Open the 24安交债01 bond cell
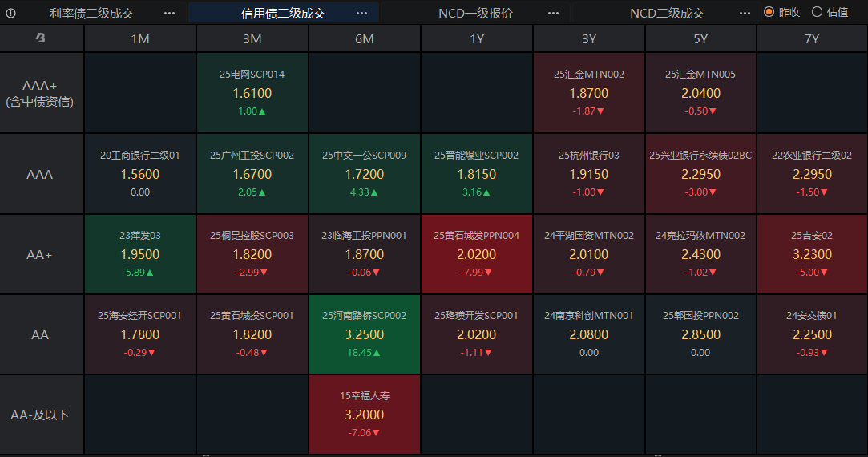Image resolution: width=868 pixels, height=457 pixels. pyautogui.click(x=812, y=334)
